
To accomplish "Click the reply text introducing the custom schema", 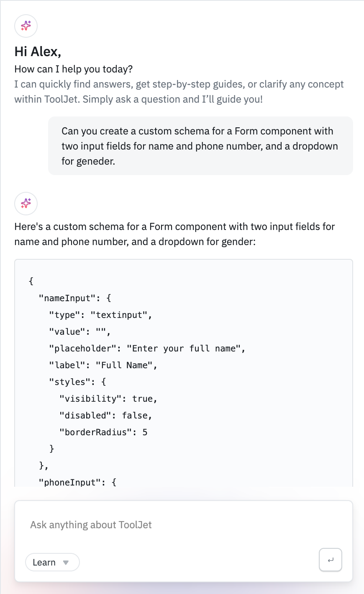I will pos(174,234).
